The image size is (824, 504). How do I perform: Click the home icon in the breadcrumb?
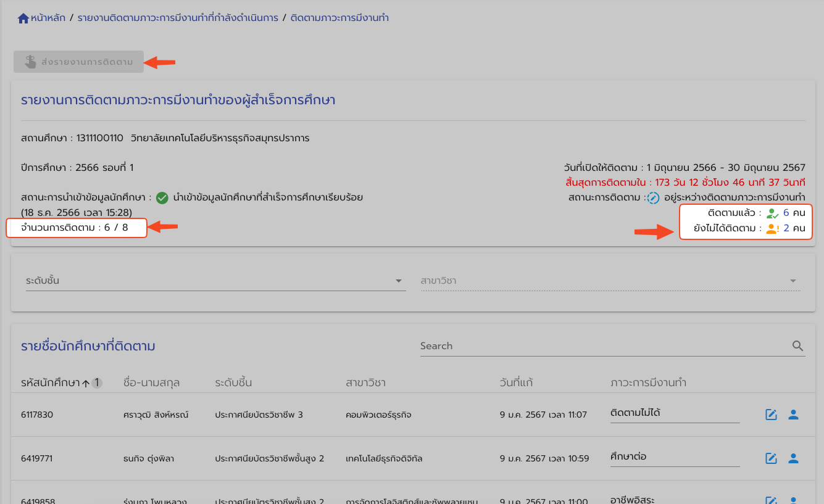click(23, 19)
